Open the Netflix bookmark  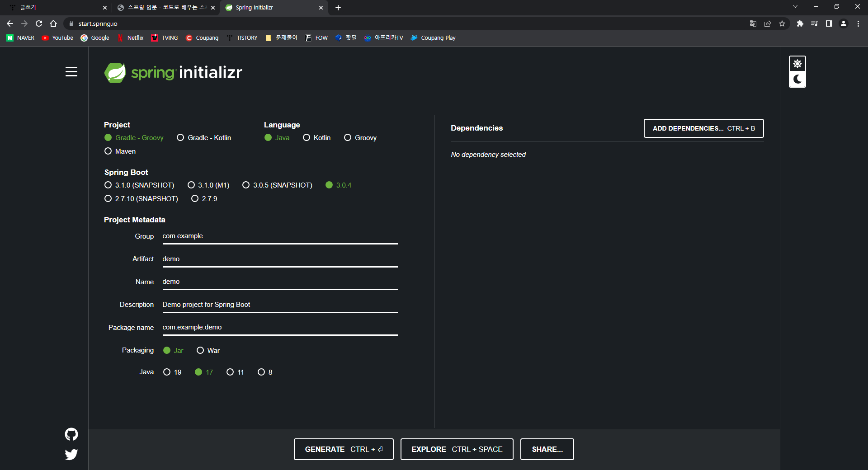pos(130,38)
